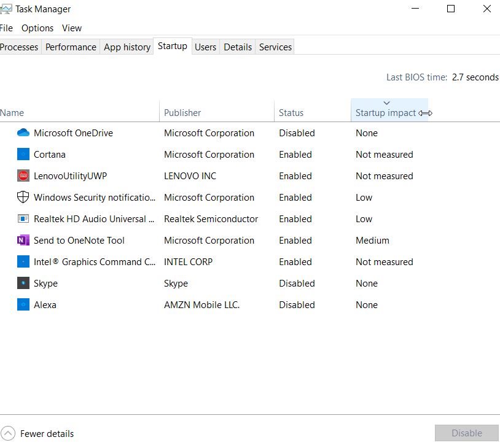Switch to the Services tab
Image resolution: width=500 pixels, height=448 pixels.
tap(275, 47)
